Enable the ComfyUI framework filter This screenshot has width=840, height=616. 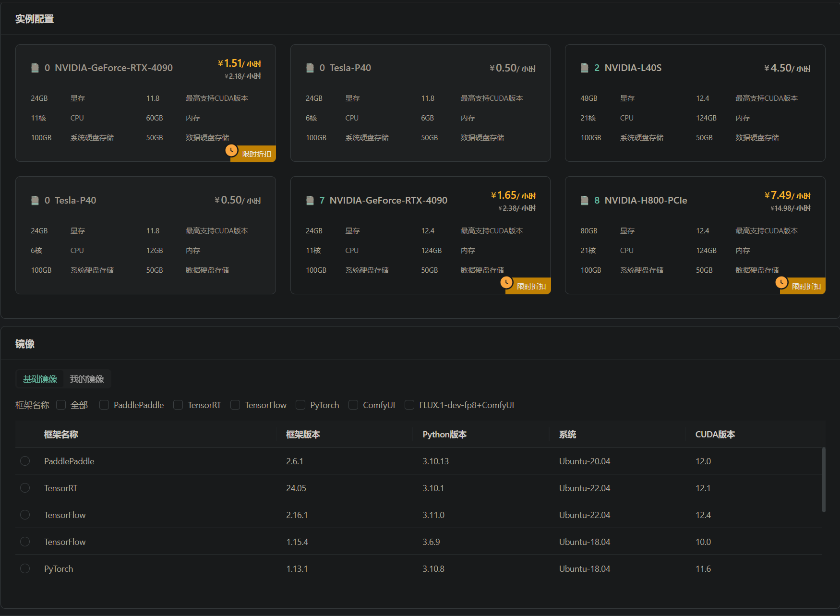coord(353,405)
